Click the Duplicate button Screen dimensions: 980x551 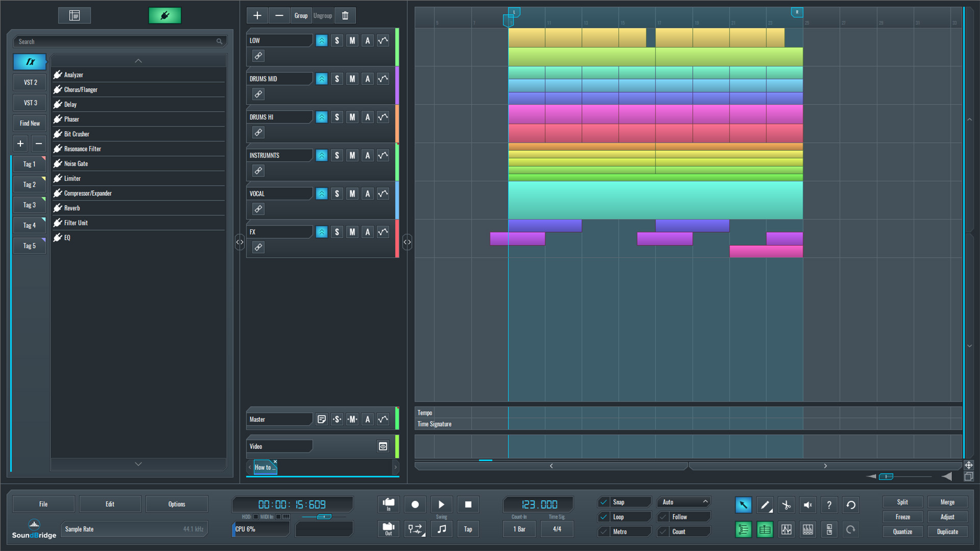pyautogui.click(x=947, y=532)
